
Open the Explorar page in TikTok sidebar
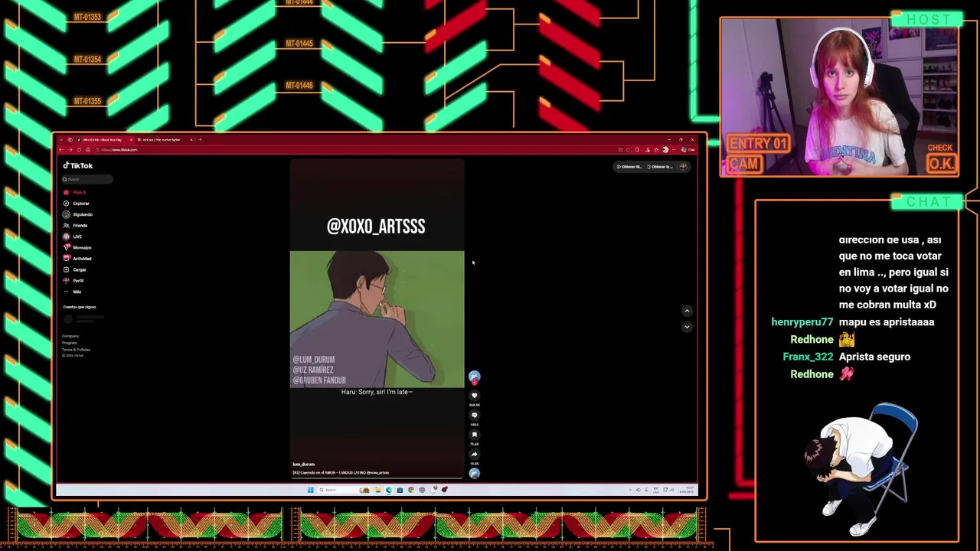pyautogui.click(x=77, y=204)
